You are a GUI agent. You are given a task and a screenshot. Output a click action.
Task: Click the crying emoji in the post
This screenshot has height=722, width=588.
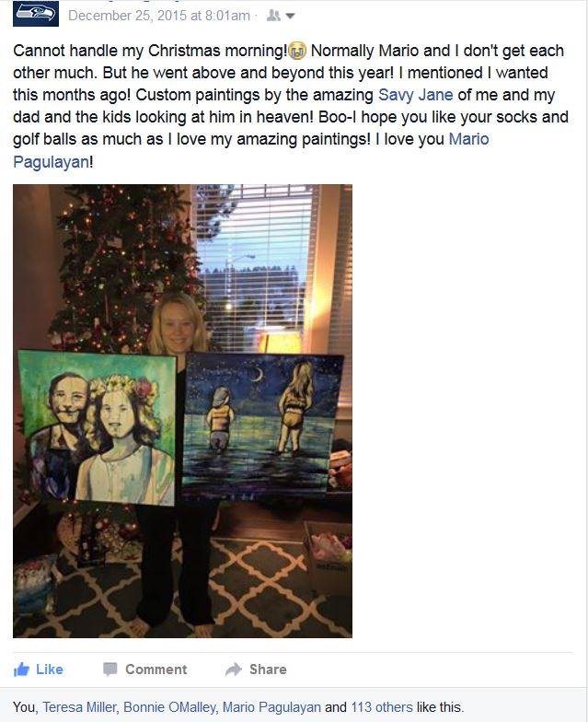[297, 51]
